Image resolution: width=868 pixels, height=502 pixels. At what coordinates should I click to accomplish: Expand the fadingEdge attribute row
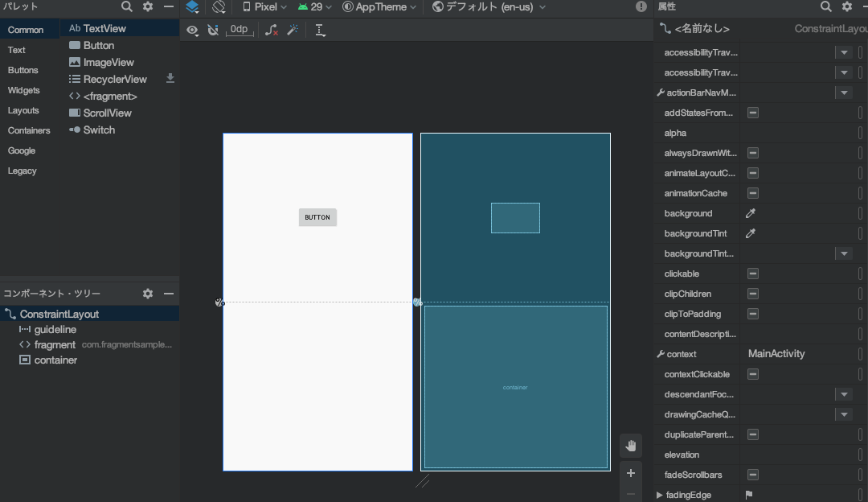click(x=660, y=495)
